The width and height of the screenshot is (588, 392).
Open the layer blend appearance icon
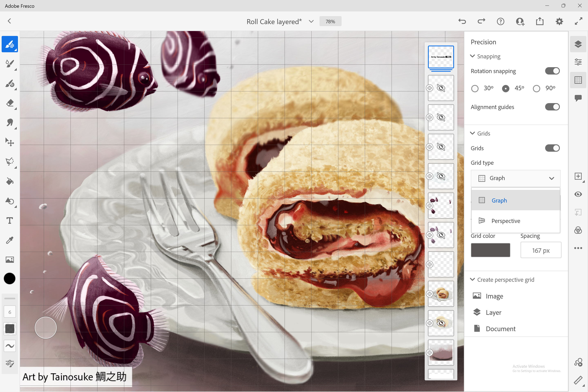click(578, 230)
